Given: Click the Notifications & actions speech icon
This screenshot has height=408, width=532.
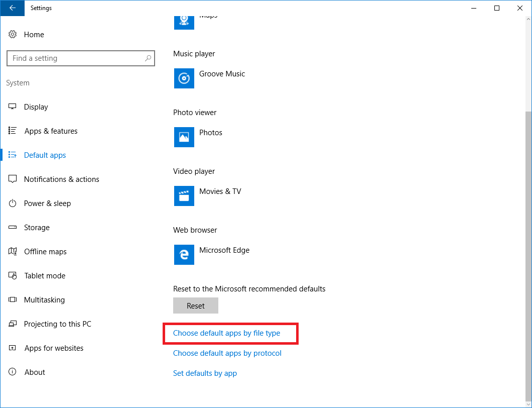Looking at the screenshot, I should 13,179.
